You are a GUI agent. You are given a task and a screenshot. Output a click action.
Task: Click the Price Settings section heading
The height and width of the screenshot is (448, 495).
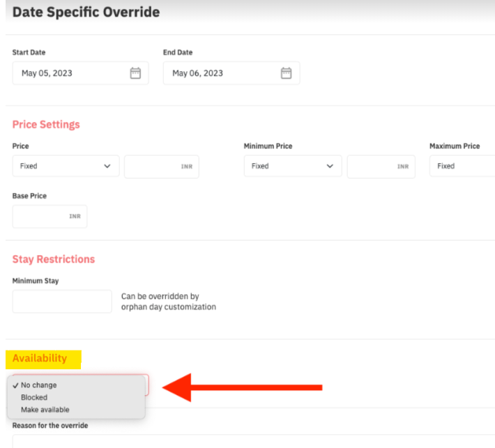46,125
